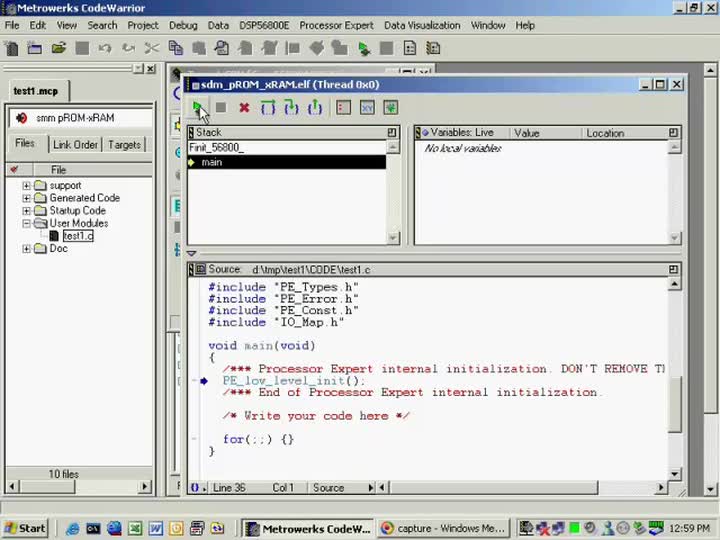Expand the Generated Code folder
Viewport: 720px width, 540px height.
pyautogui.click(x=27, y=198)
